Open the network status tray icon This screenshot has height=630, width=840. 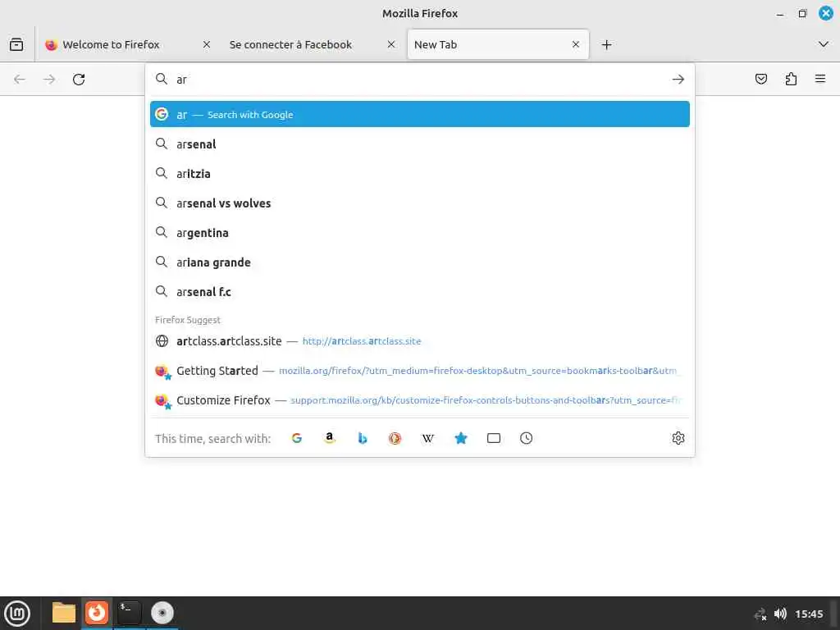[x=760, y=614]
